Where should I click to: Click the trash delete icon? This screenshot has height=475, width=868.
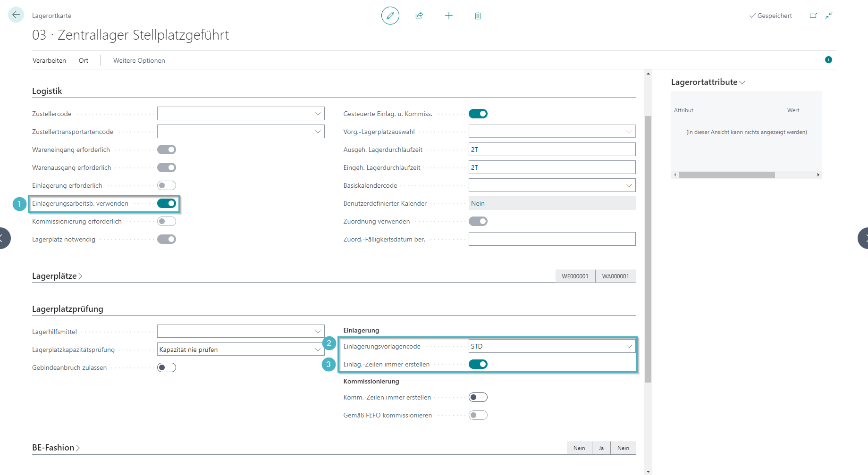(478, 16)
